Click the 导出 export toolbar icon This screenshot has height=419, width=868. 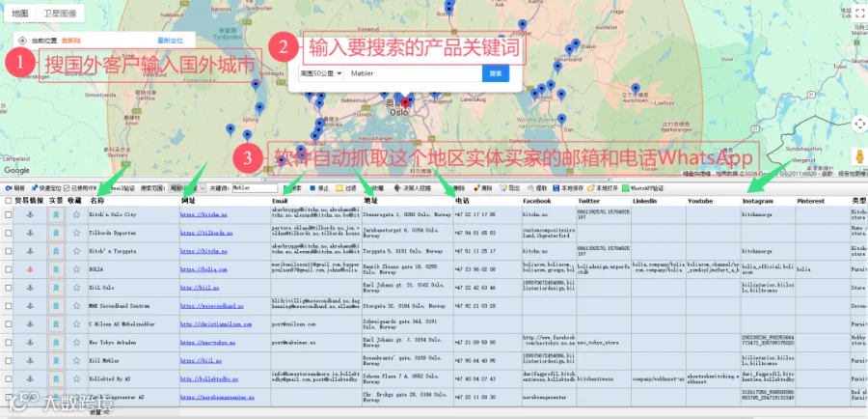pos(503,188)
